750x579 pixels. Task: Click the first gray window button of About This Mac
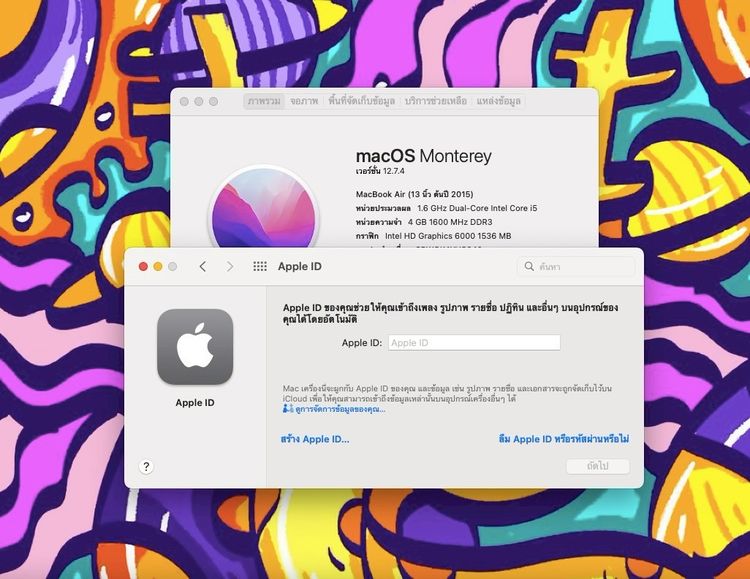coord(184,101)
